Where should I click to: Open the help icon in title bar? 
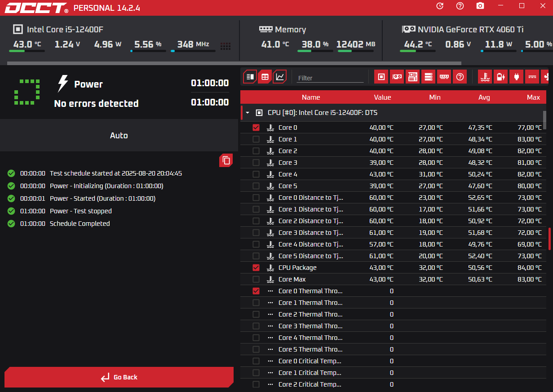coord(460,6)
